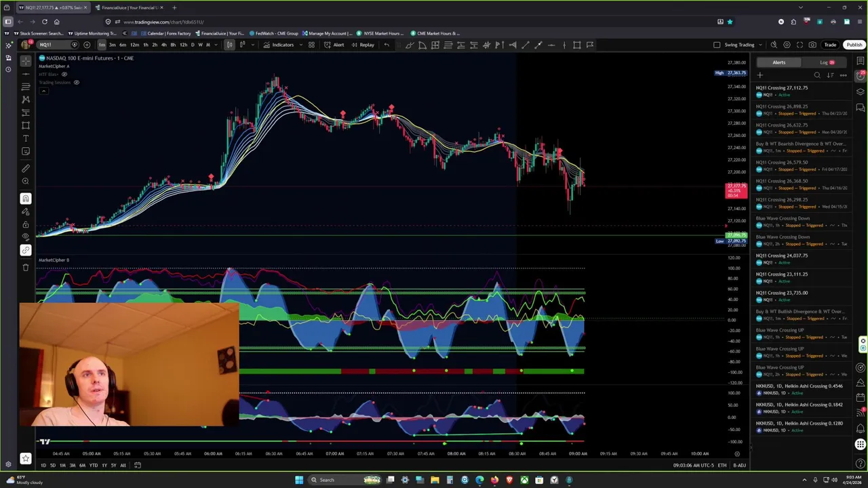Select the D daily timeframe
The image size is (868, 488).
193,45
